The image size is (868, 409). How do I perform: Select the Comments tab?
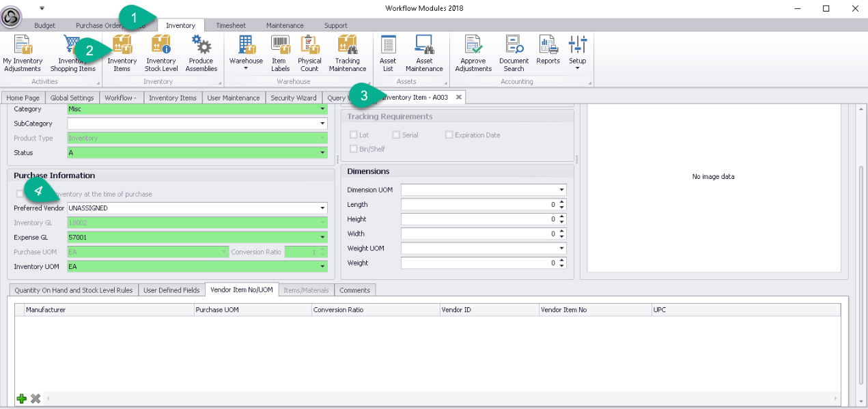(x=354, y=290)
